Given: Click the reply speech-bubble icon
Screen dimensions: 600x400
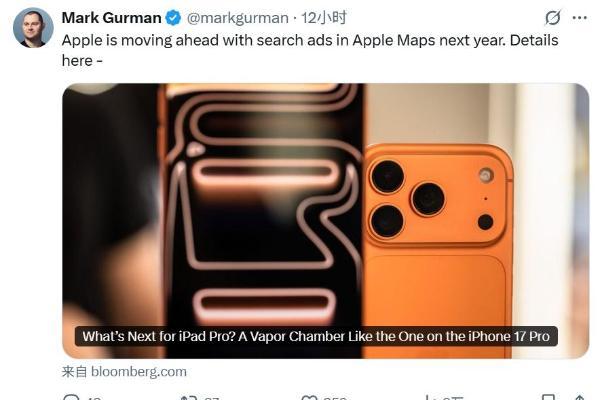Looking at the screenshot, I should (x=72, y=397).
